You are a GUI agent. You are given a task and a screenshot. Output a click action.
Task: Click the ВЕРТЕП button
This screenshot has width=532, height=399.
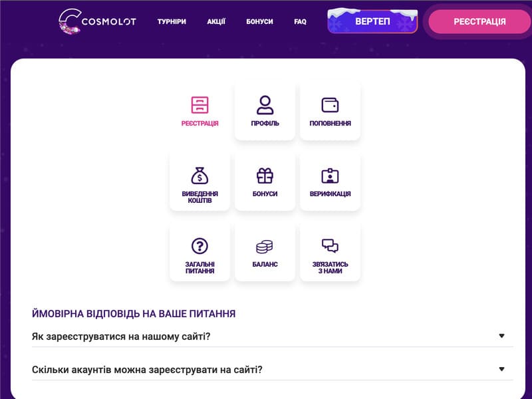(372, 21)
